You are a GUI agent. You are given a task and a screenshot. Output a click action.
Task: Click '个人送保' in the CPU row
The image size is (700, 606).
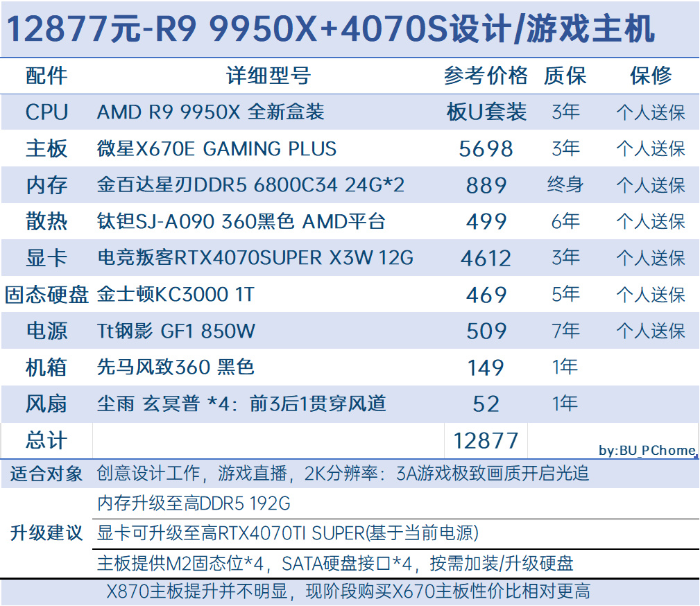coord(651,112)
